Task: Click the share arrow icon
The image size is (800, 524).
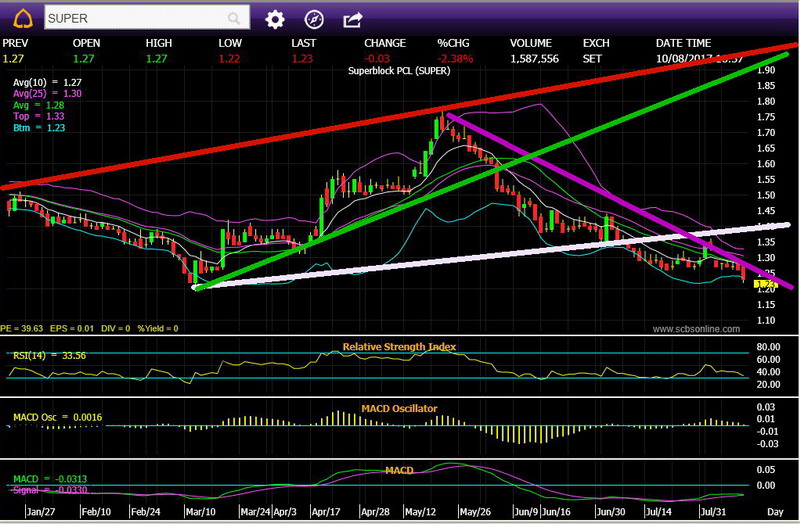Action: [x=353, y=19]
